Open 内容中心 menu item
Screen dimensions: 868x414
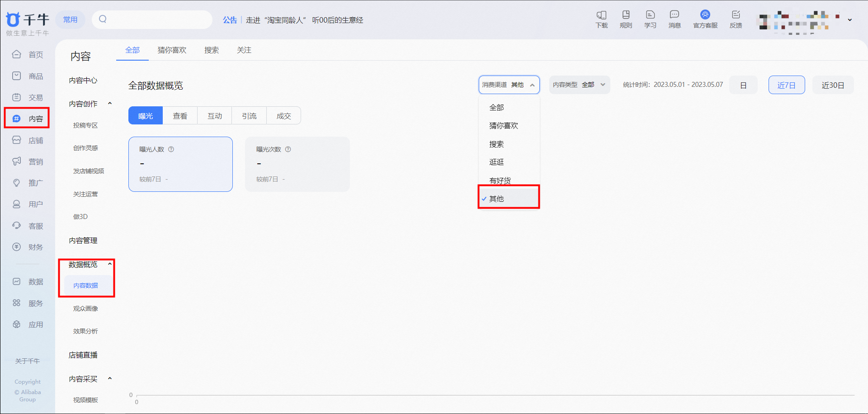(x=83, y=80)
